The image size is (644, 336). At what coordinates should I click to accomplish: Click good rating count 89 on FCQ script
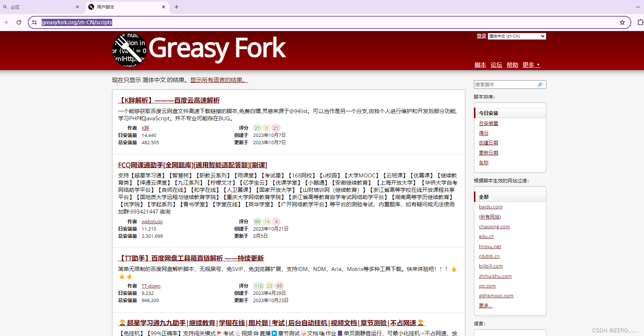[x=257, y=221]
